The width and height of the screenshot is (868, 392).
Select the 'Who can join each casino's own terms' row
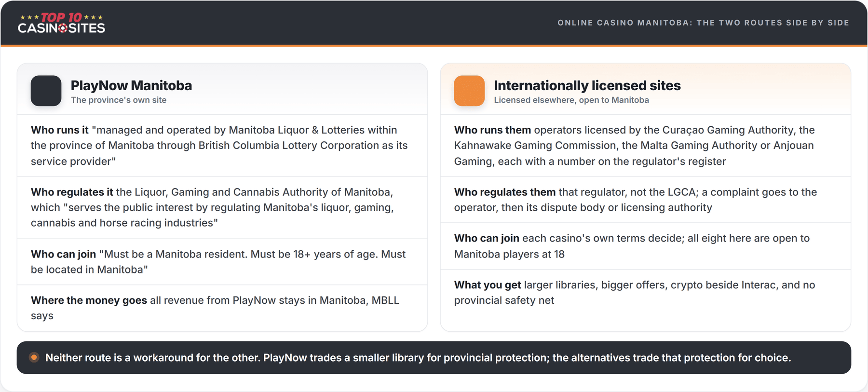646,246
